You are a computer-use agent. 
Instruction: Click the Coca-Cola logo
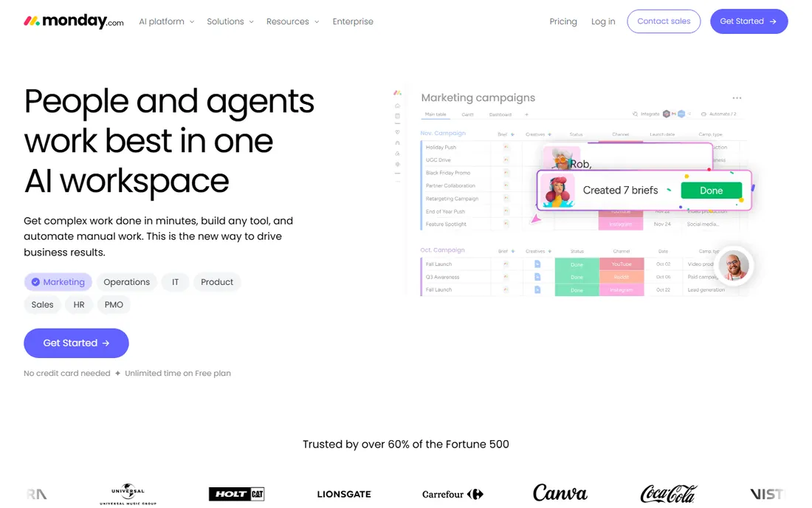pyautogui.click(x=669, y=494)
